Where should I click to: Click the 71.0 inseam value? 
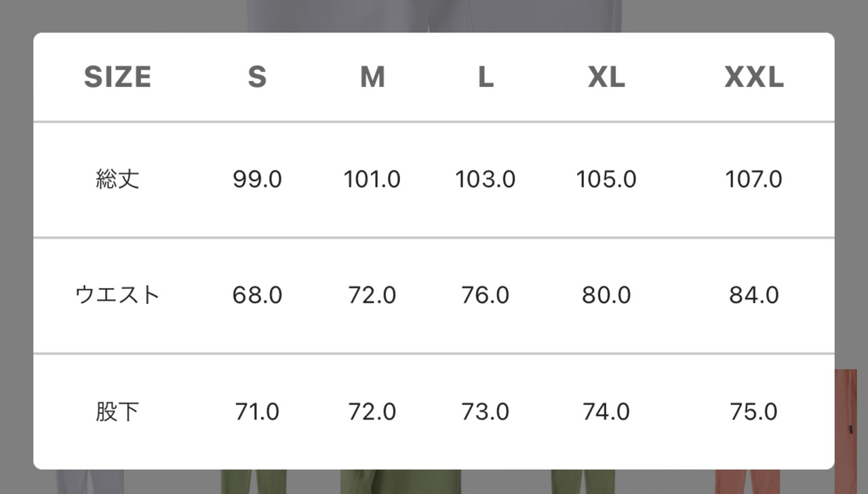point(257,412)
